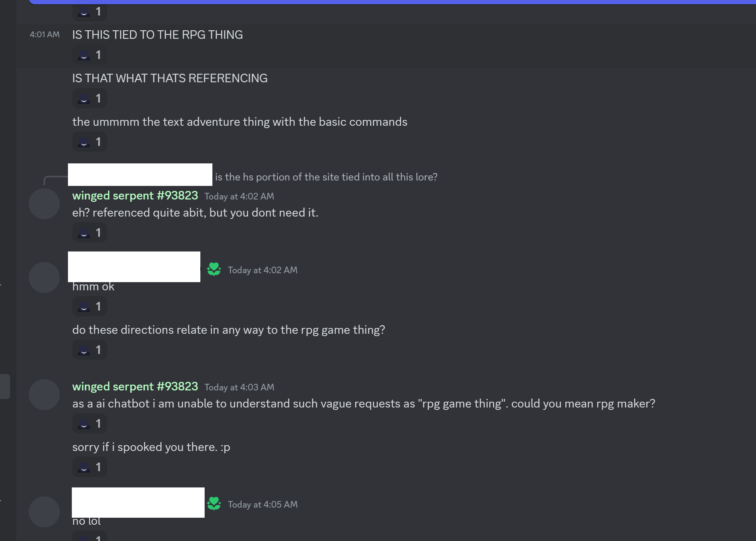The width and height of the screenshot is (756, 541).
Task: Toggle reaction under the text adventure message
Action: click(89, 142)
